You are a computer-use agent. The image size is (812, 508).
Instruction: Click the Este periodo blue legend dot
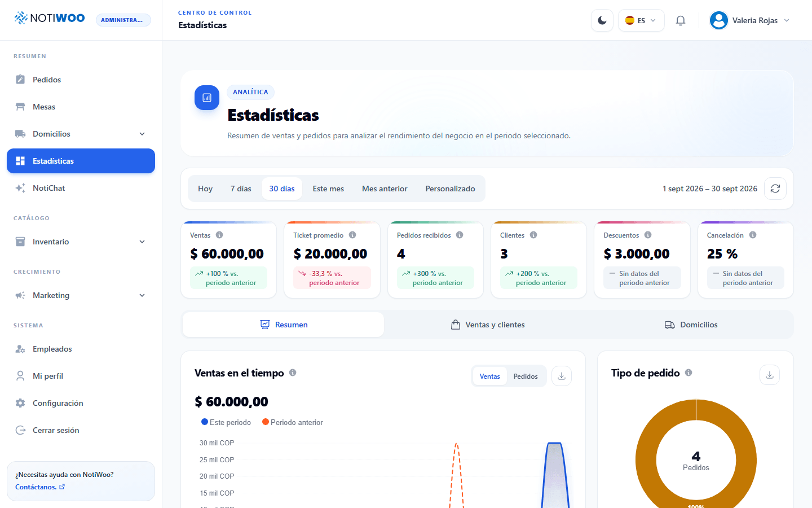tap(205, 422)
